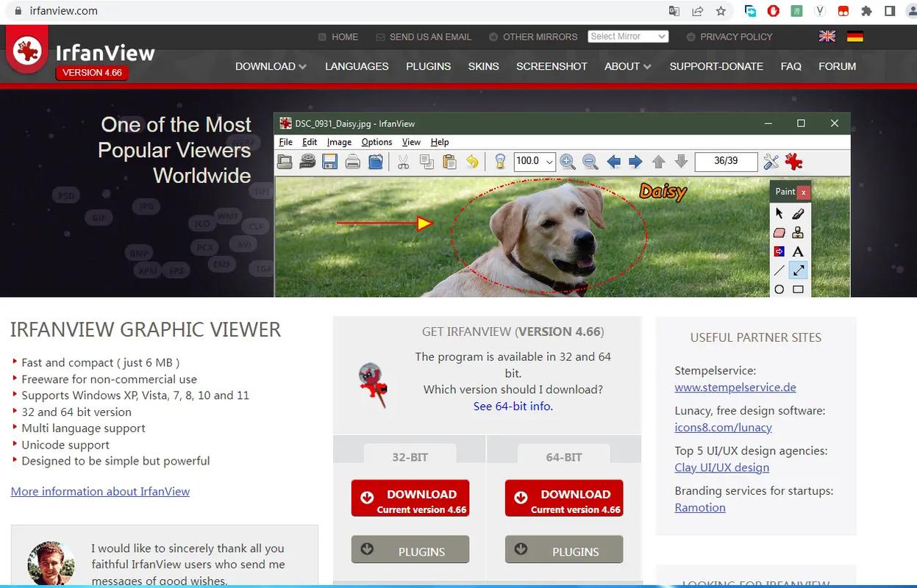Select the ellipse tool in Paint panel
This screenshot has height=588, width=917.
[x=779, y=290]
